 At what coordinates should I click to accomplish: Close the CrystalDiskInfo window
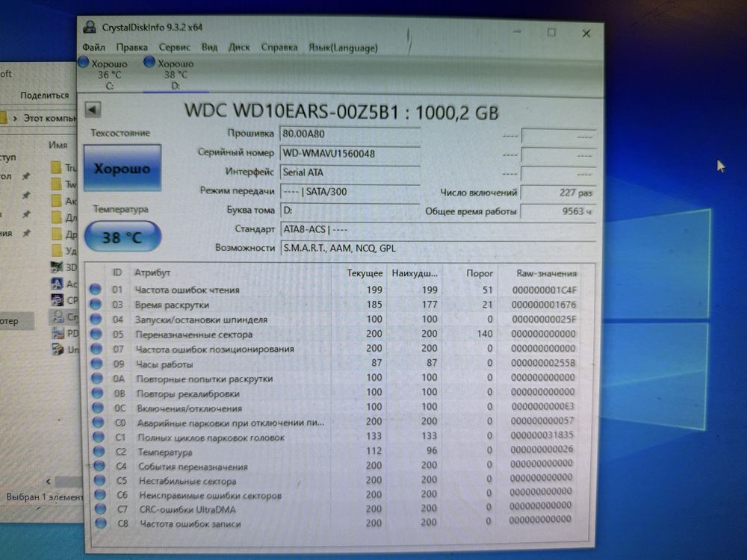tap(586, 34)
